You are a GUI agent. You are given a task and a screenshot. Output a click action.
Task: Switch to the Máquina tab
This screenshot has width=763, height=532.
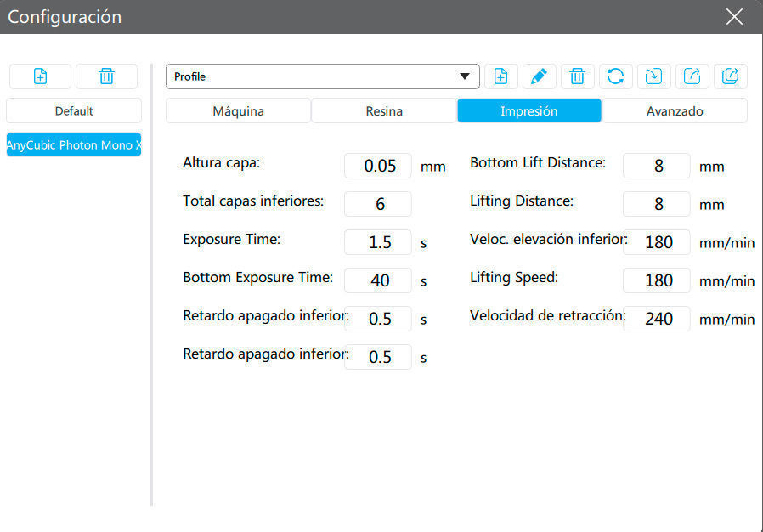[x=238, y=110]
